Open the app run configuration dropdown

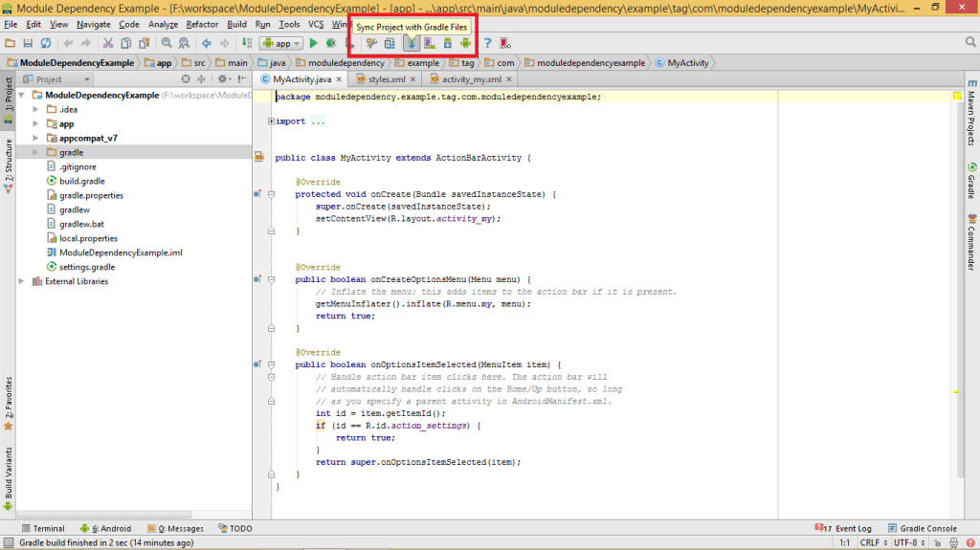pyautogui.click(x=282, y=43)
